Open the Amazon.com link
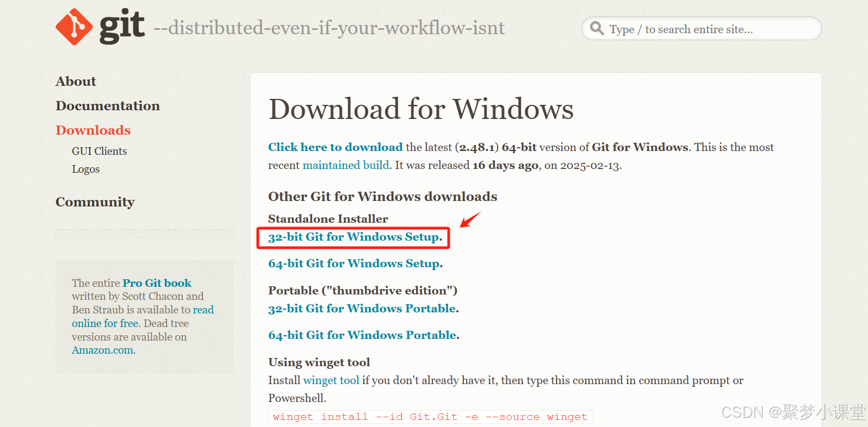Image resolution: width=868 pixels, height=427 pixels. click(x=103, y=350)
